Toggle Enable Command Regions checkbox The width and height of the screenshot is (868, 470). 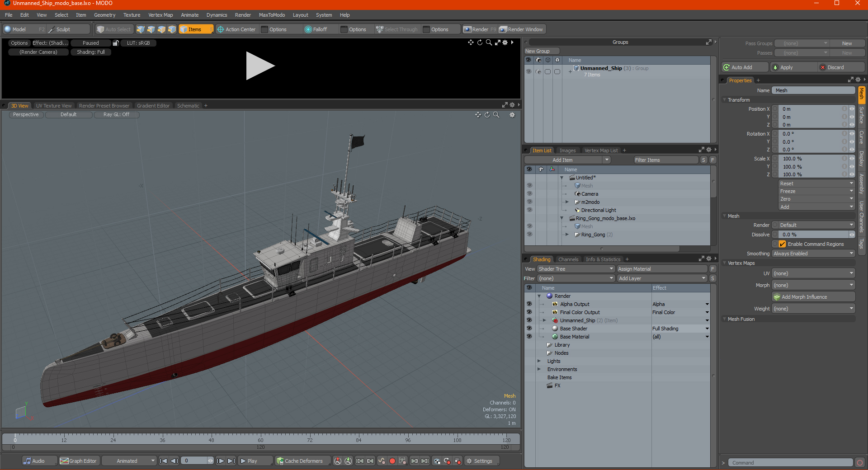pos(782,244)
